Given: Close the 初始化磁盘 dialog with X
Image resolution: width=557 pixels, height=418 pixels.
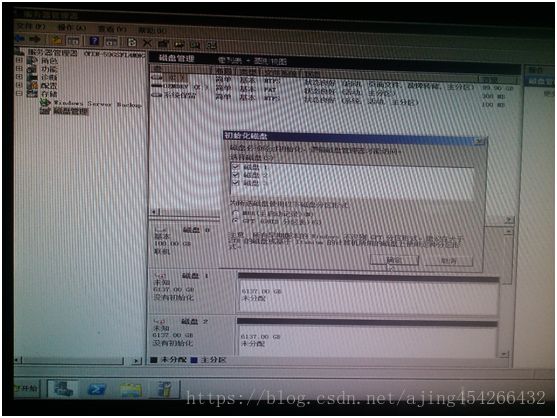Looking at the screenshot, I should pos(480,141).
